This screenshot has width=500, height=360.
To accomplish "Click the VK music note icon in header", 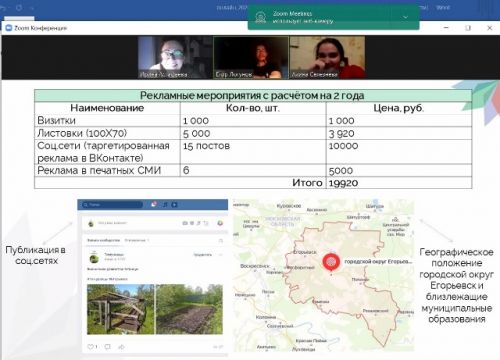I will point(165,204).
